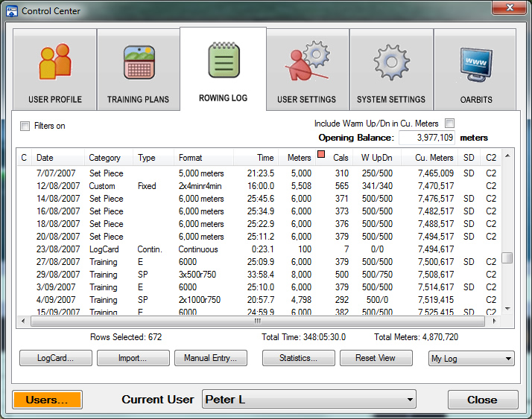The width and height of the screenshot is (532, 419).
Task: Click the Opening Balance meters field
Action: [x=426, y=138]
